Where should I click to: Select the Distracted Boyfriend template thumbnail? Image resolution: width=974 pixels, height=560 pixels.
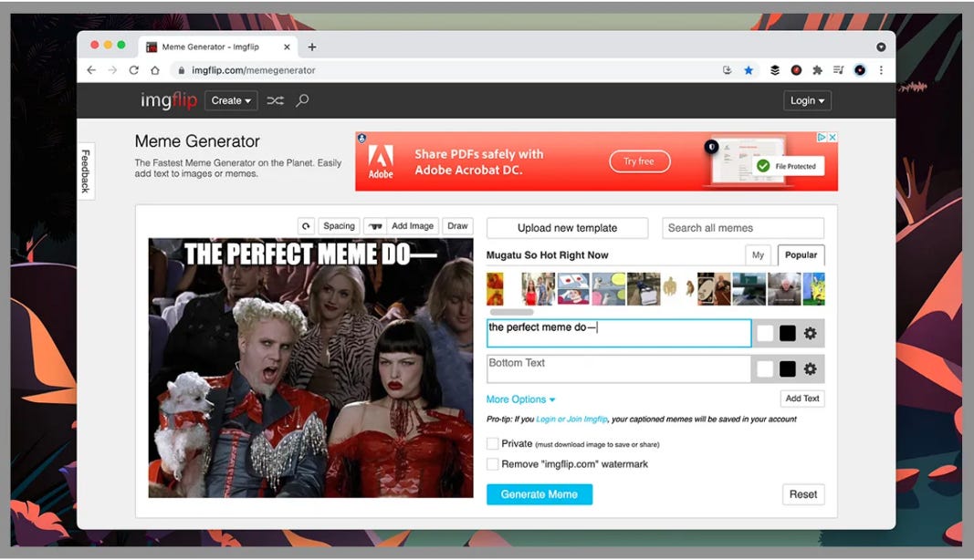coord(538,289)
